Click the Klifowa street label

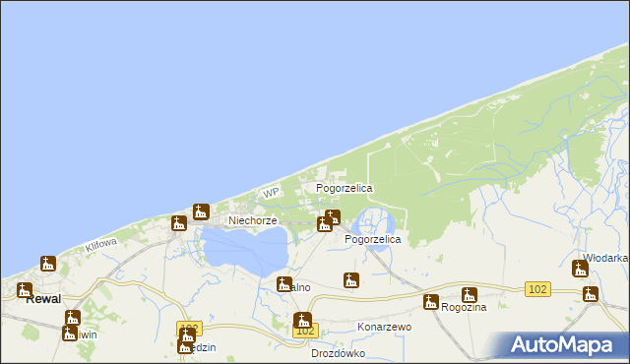(x=101, y=245)
